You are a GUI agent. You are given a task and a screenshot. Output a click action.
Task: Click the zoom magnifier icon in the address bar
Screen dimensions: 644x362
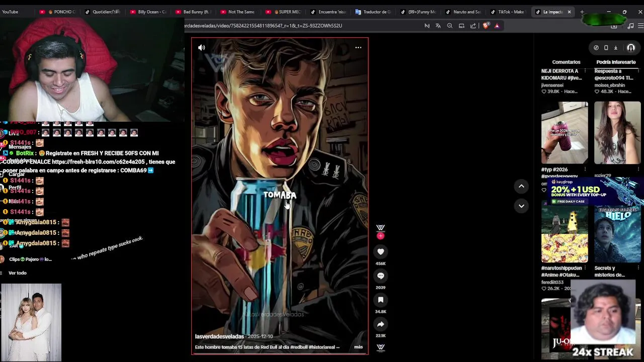coord(450,26)
